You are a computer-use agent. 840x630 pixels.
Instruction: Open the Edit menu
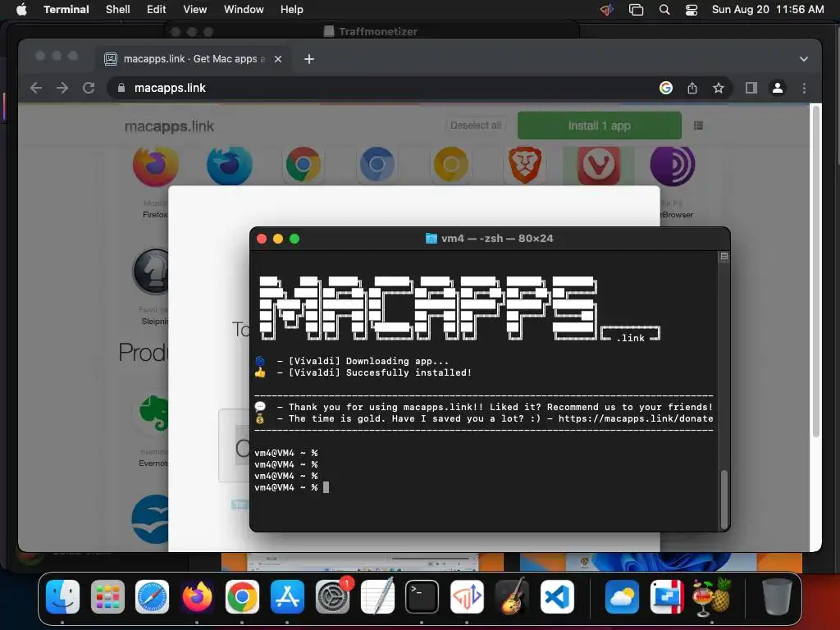156,9
